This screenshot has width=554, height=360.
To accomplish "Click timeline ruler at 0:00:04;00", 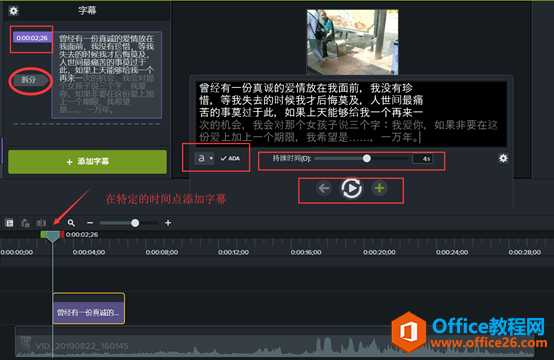I will click(x=89, y=252).
